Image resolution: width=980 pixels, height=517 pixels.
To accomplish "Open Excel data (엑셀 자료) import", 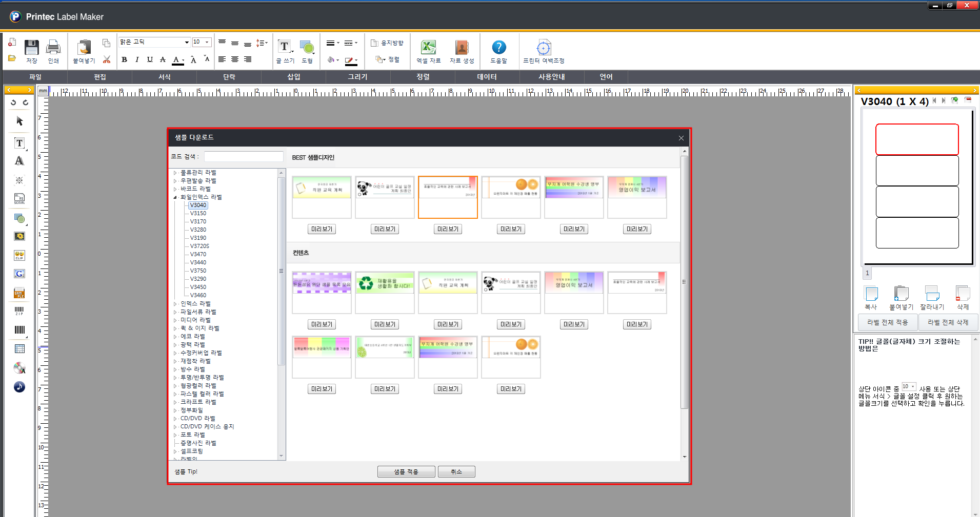I will 428,48.
